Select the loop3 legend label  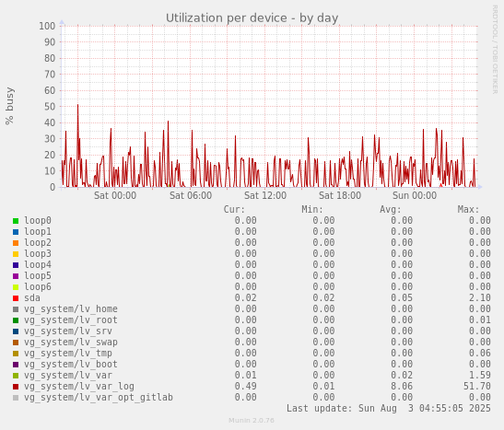[x=38, y=254]
